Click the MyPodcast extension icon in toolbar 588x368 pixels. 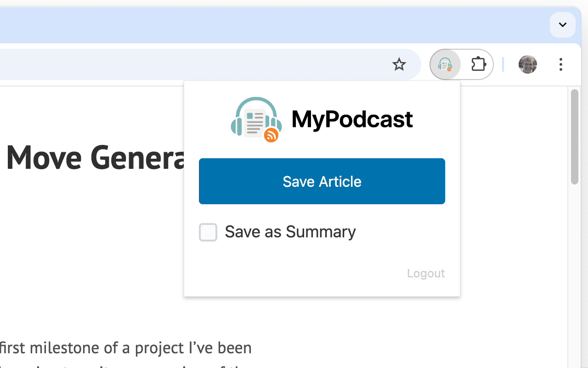pyautogui.click(x=445, y=64)
